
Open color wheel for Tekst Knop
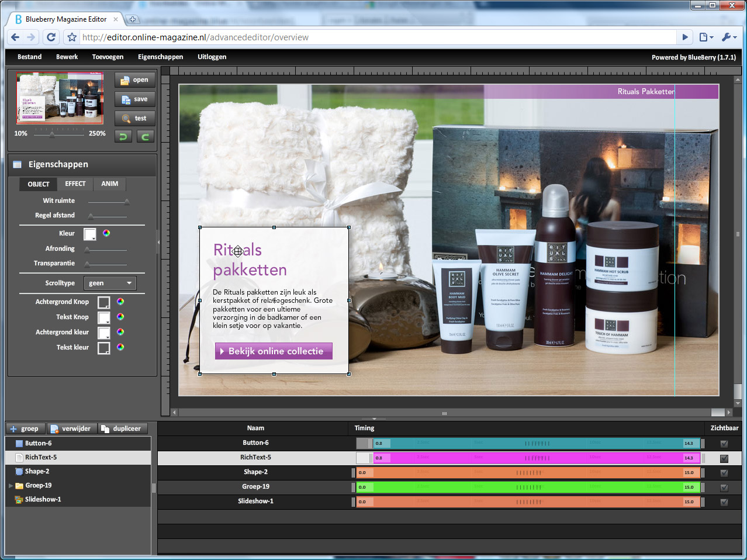(120, 317)
